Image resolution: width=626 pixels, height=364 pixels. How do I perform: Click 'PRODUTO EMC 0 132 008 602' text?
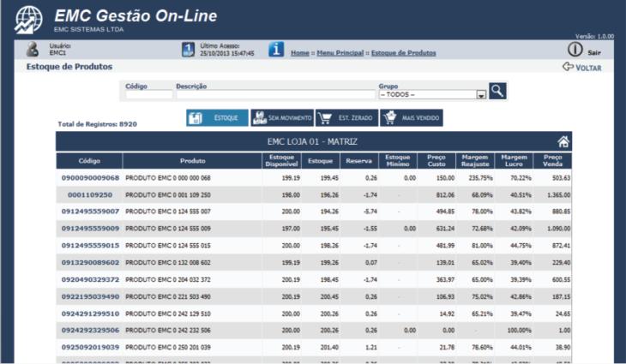[x=168, y=263]
